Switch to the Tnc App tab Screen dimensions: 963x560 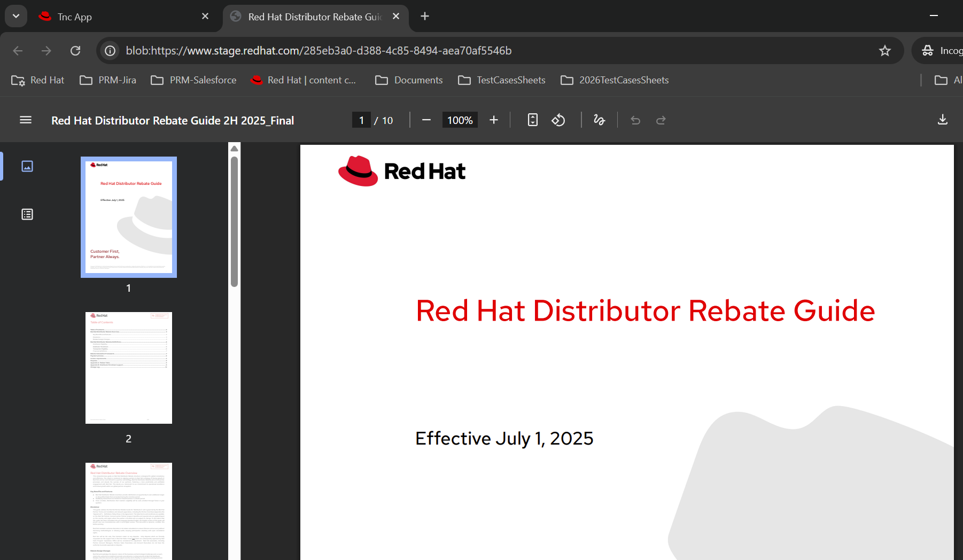coord(74,17)
